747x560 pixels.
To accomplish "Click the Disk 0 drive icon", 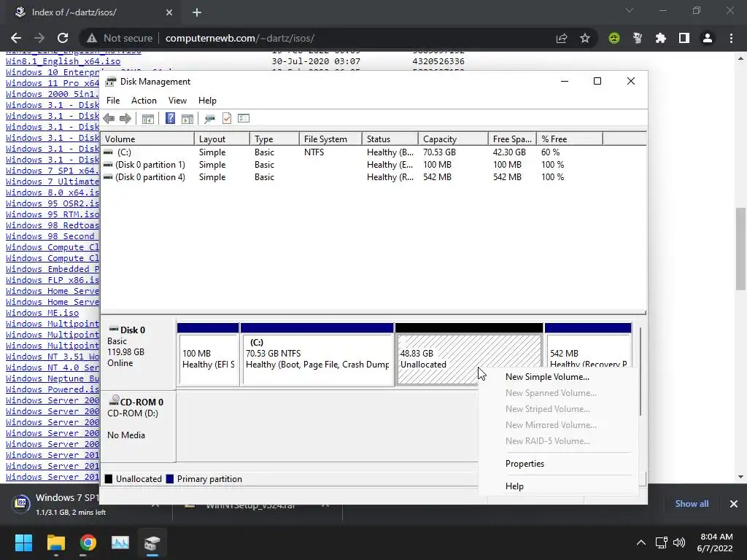I will click(x=113, y=329).
